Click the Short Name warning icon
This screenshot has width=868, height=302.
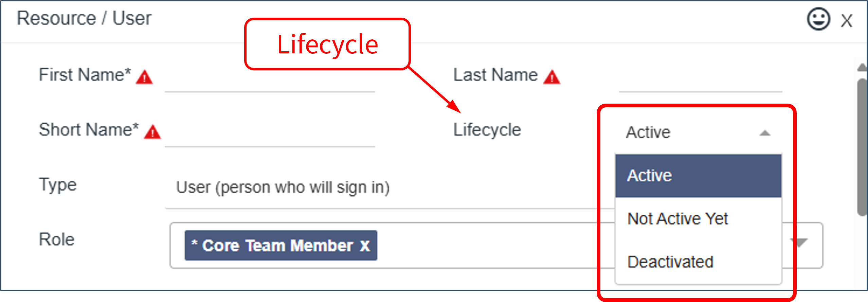tap(152, 132)
